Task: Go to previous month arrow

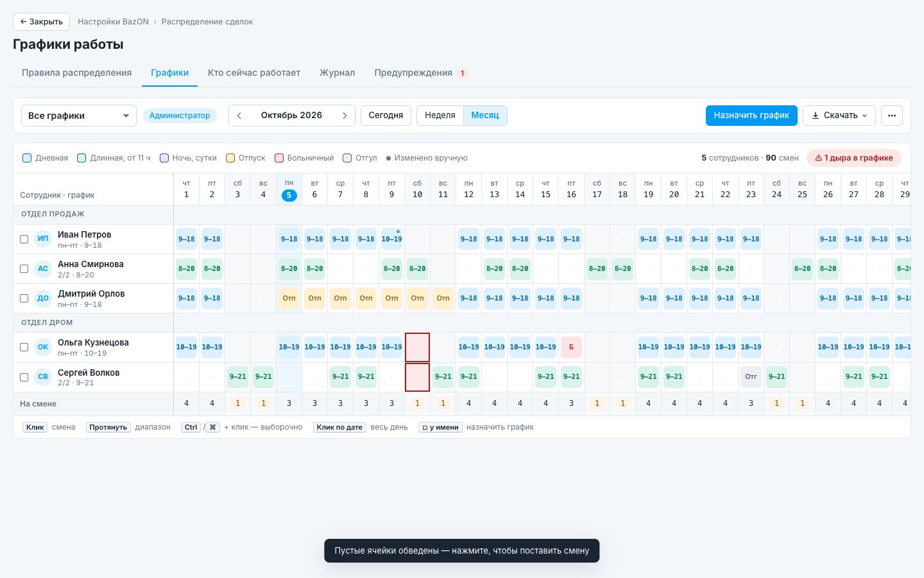Action: click(239, 116)
